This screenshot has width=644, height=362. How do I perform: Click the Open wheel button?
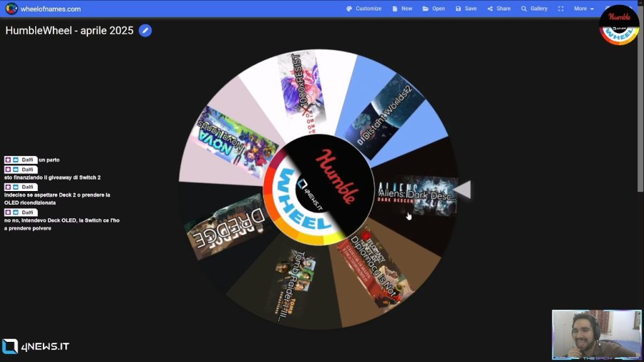(434, 9)
